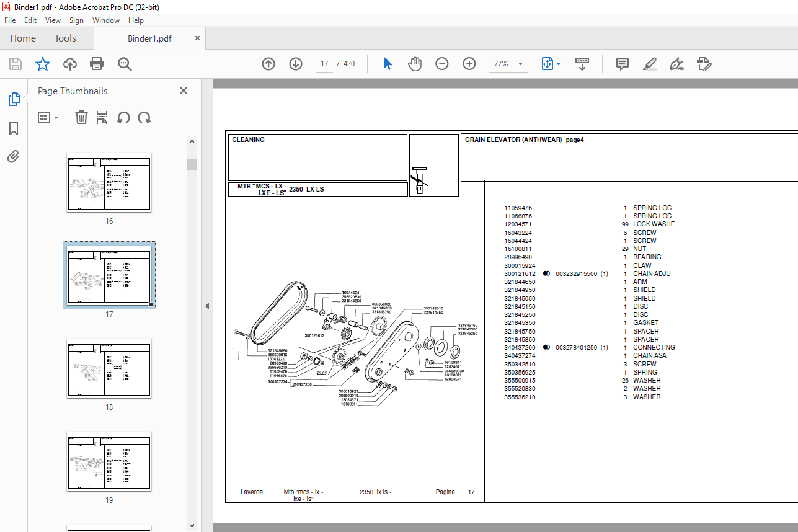
Task: Open the Attachments paperclip panel
Action: [x=14, y=156]
